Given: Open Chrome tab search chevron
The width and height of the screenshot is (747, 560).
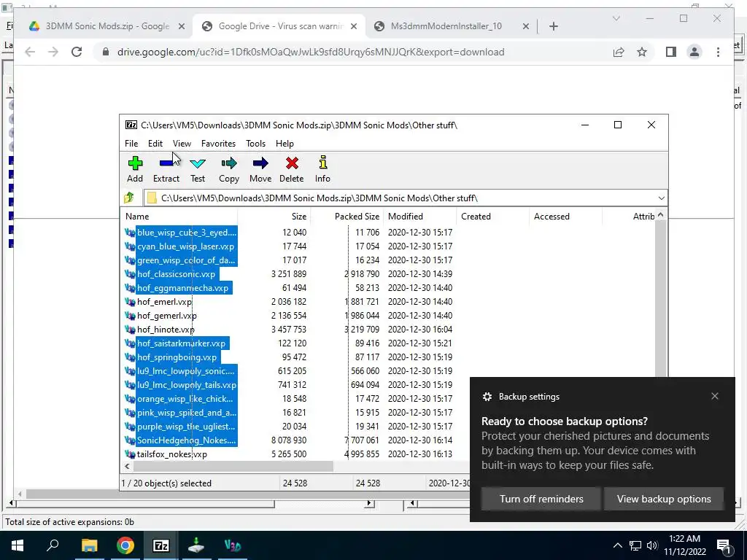Looking at the screenshot, I should 616,18.
